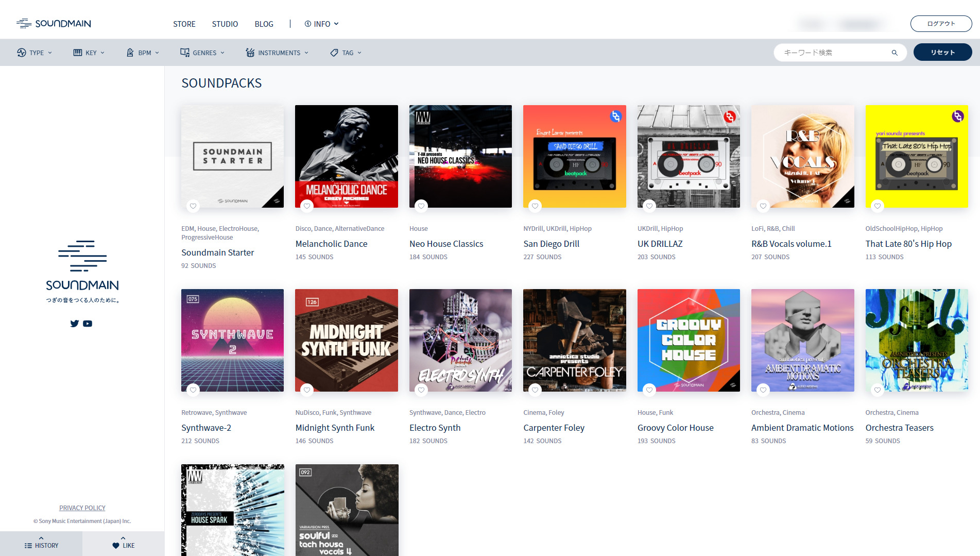Toggle the heart on Neo House Classics
The width and height of the screenshot is (980, 556).
tap(422, 206)
